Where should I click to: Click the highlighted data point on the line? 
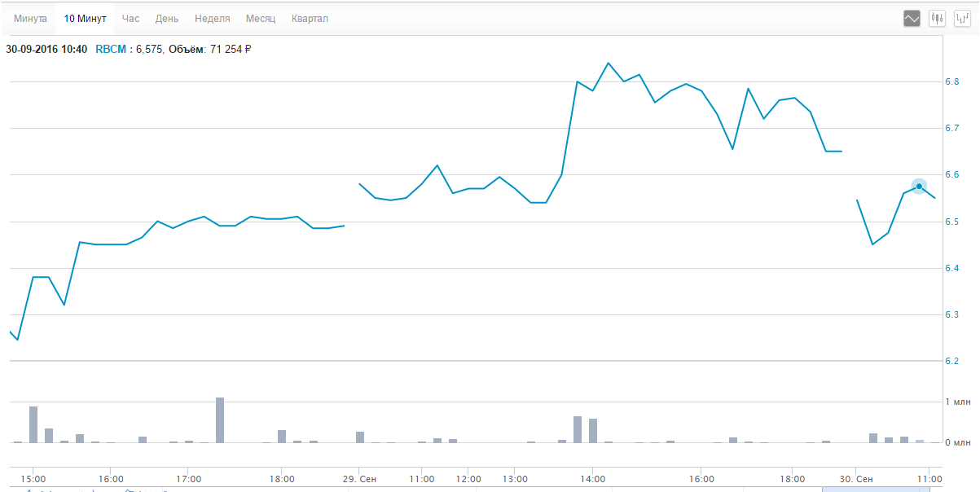[x=919, y=187]
